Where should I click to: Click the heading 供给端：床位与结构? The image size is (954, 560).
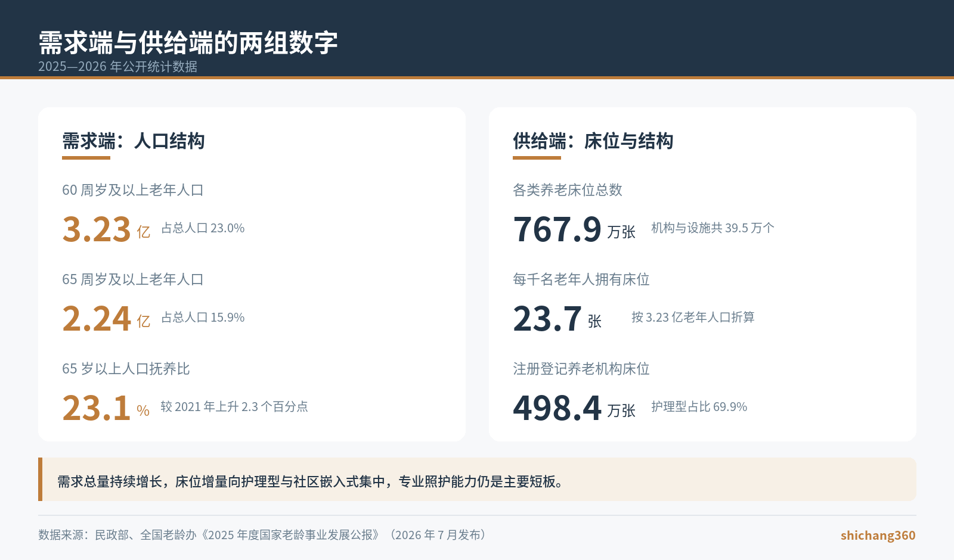coord(593,141)
